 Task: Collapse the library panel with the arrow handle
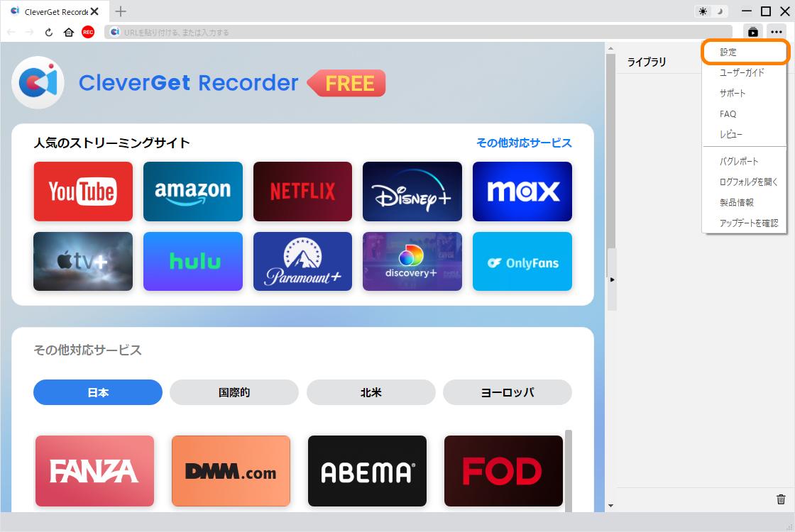(x=612, y=279)
